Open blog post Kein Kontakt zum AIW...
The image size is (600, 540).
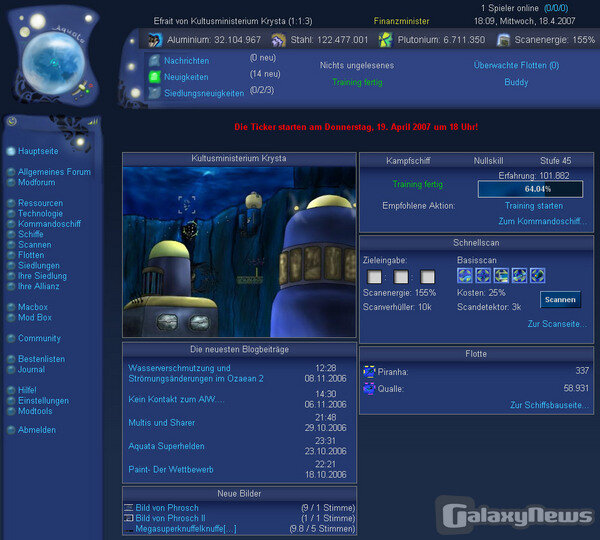point(176,399)
